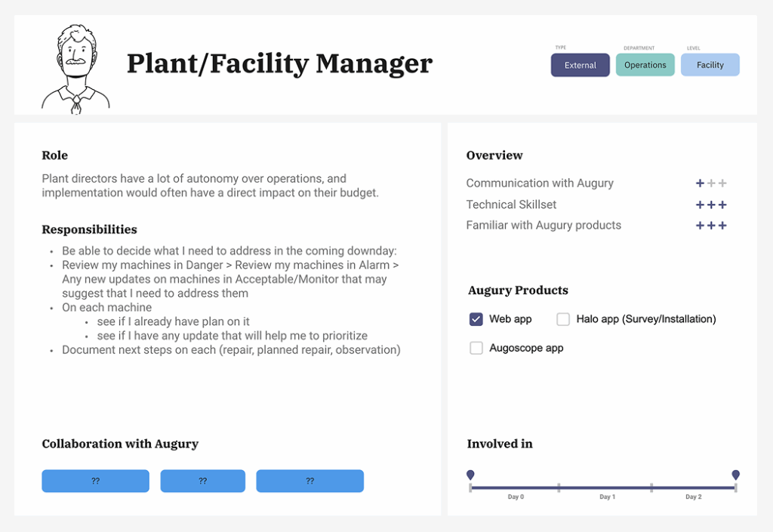Click the middle ?? collaboration button

(202, 481)
